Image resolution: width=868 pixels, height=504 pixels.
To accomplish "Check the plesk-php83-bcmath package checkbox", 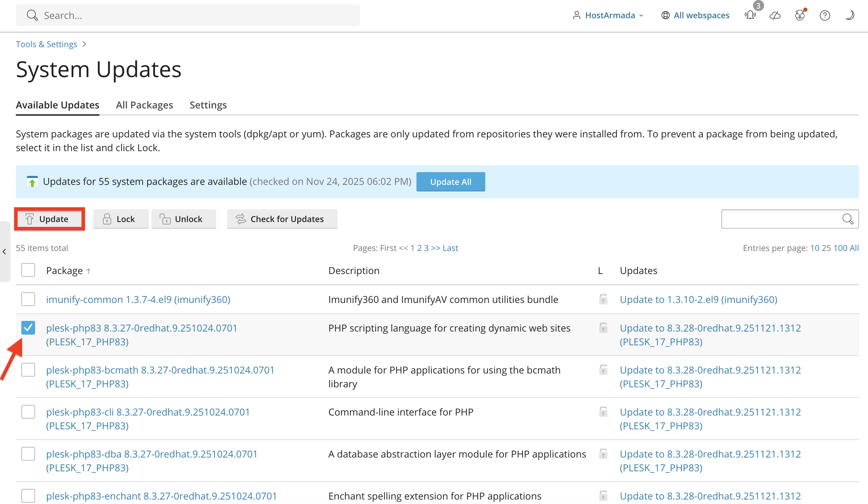I will [28, 370].
